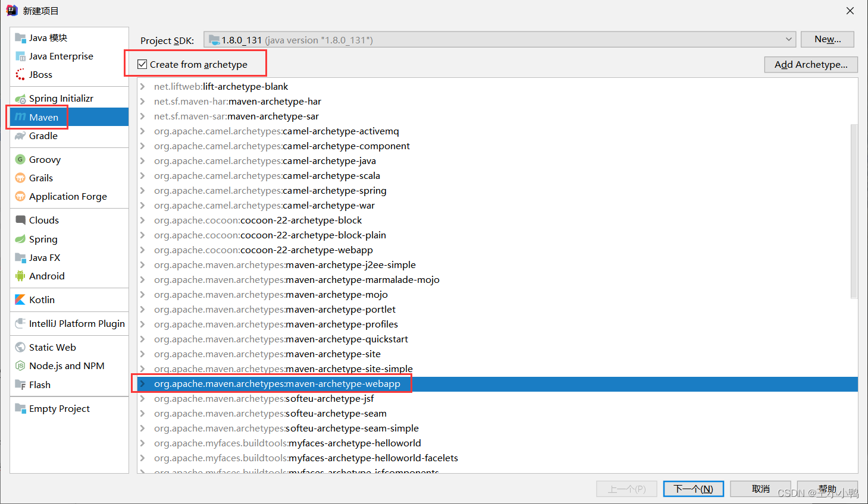Click the Java Enterprise icon

(20, 56)
